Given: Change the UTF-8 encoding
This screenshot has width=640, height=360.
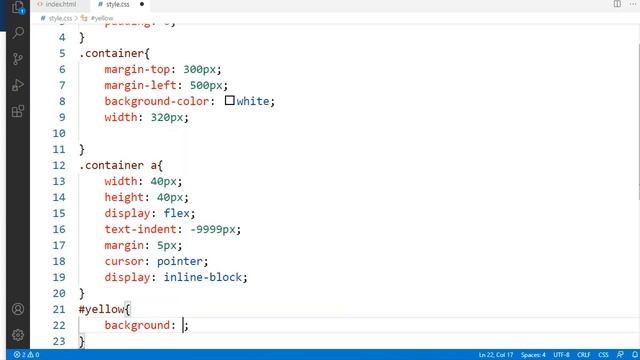Looking at the screenshot, I should click(x=561, y=354).
